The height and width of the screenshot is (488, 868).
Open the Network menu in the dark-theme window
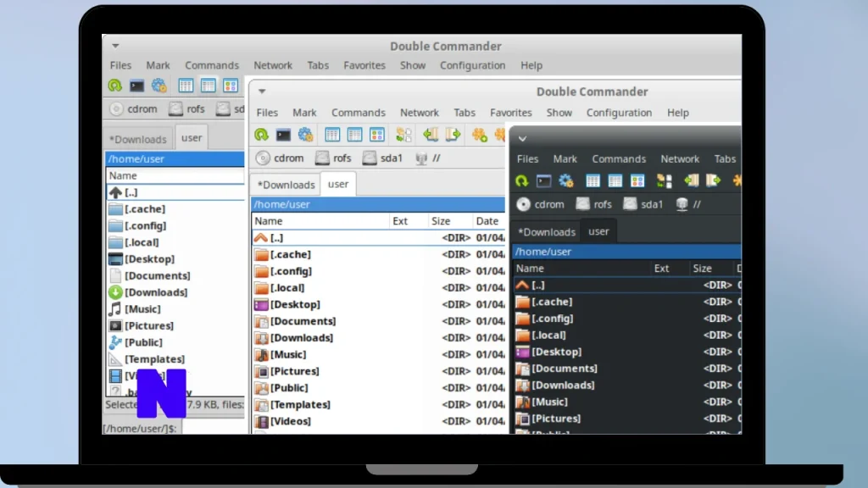pyautogui.click(x=680, y=158)
